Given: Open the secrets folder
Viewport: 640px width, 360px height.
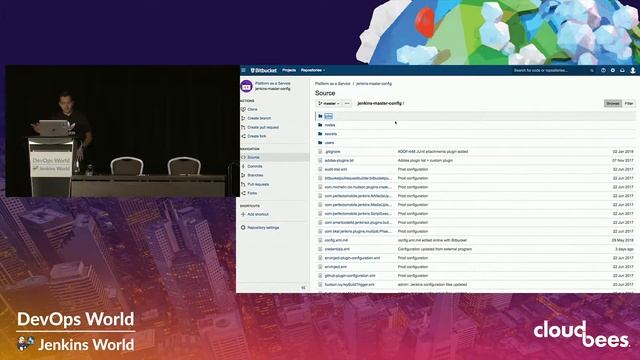Looking at the screenshot, I should click(x=331, y=134).
